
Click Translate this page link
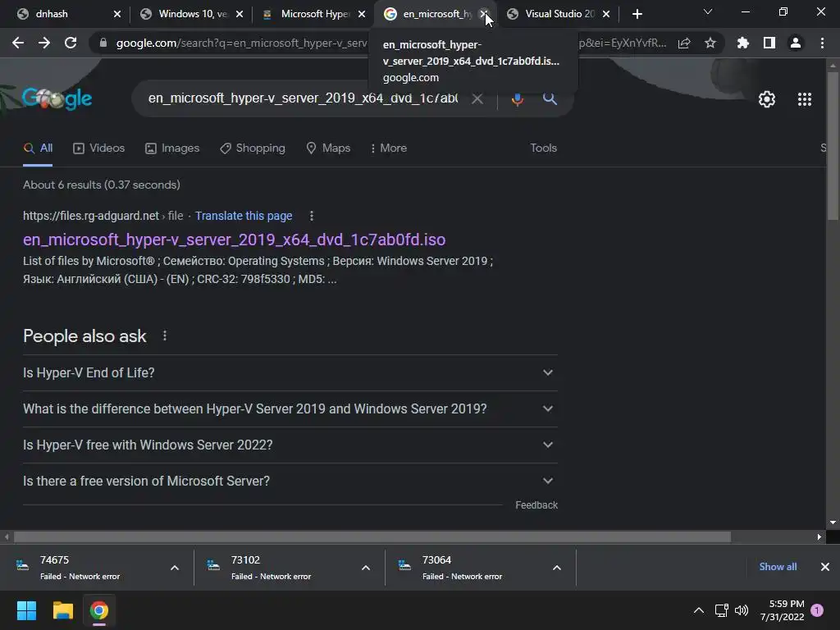243,216
